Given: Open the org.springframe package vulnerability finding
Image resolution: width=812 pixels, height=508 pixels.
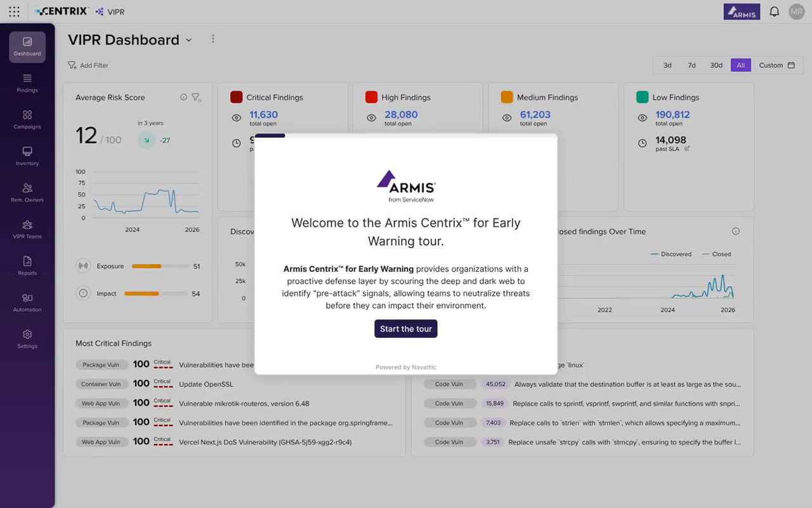Looking at the screenshot, I should click(x=285, y=423).
